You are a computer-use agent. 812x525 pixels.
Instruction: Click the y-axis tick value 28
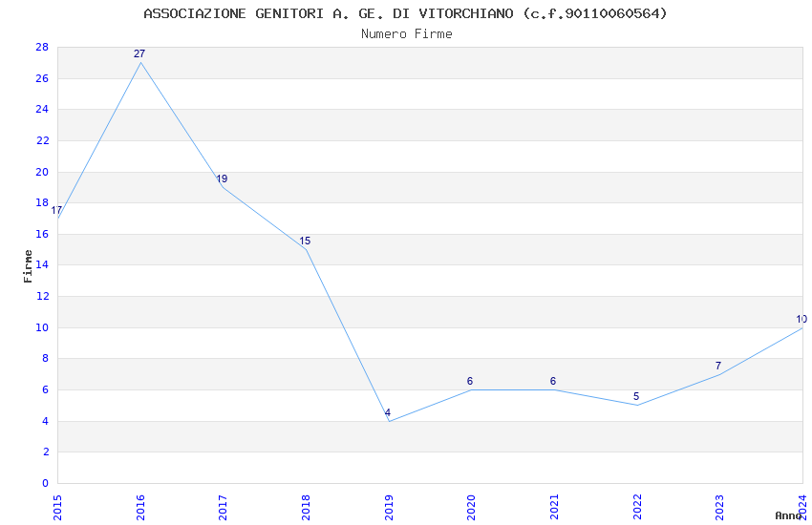[x=42, y=47]
